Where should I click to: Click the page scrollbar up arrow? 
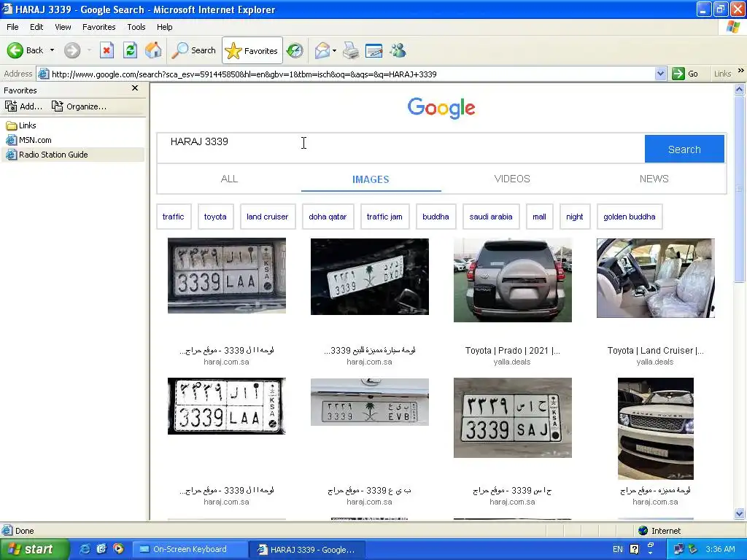point(740,89)
